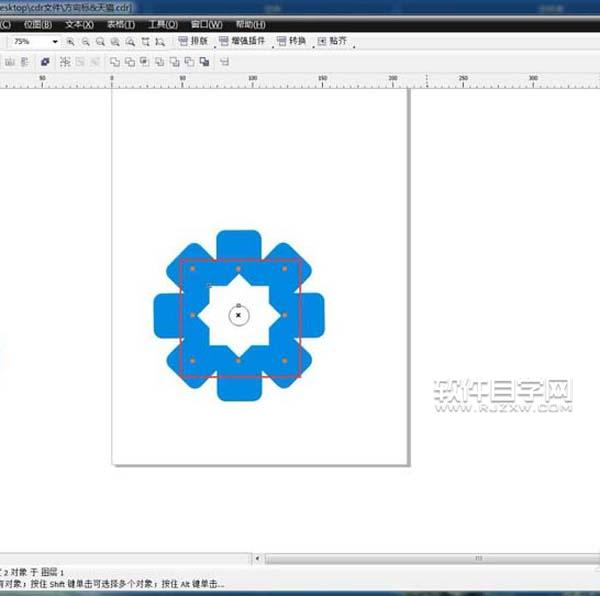
Task: Click the zoom in magnifier icon
Action: point(71,42)
